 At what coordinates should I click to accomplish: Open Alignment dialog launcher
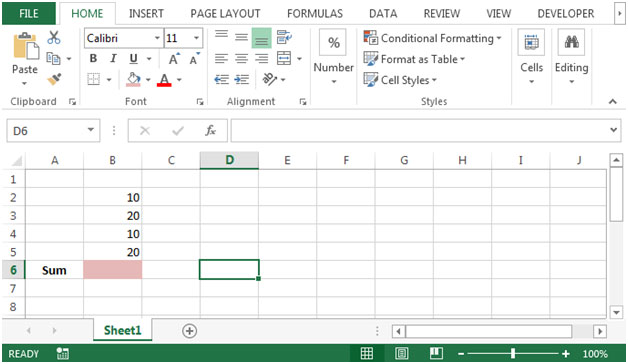[303, 102]
